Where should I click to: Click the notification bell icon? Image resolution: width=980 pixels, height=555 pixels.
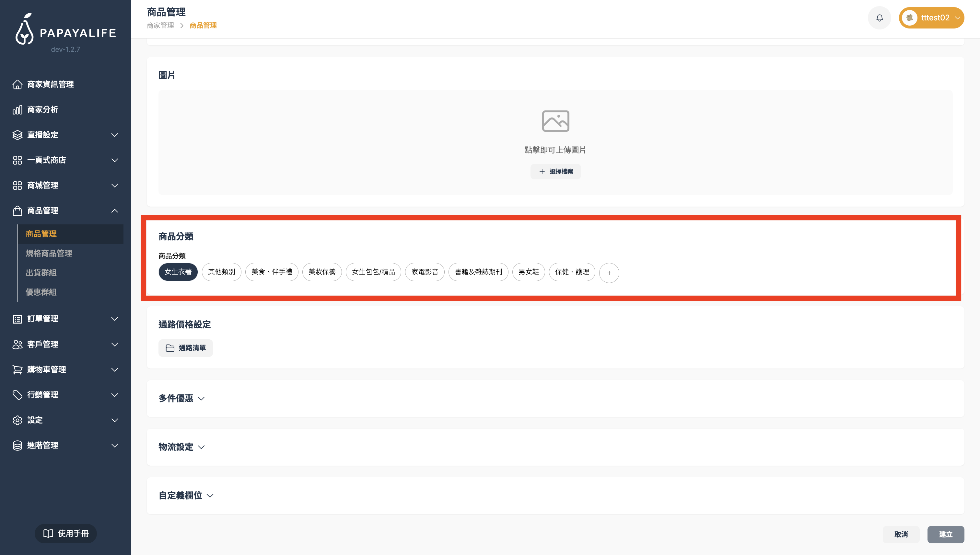pyautogui.click(x=879, y=18)
